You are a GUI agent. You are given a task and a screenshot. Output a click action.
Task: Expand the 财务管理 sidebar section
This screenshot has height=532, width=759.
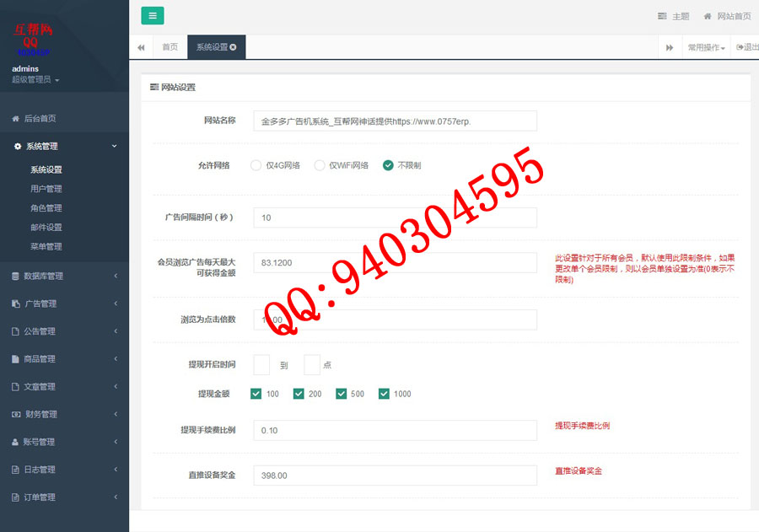64,414
